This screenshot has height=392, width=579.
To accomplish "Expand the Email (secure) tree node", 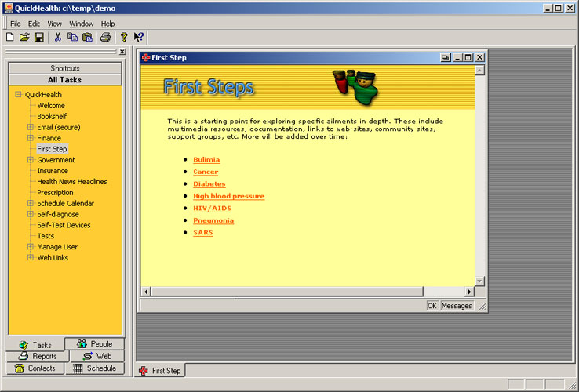I will click(31, 127).
